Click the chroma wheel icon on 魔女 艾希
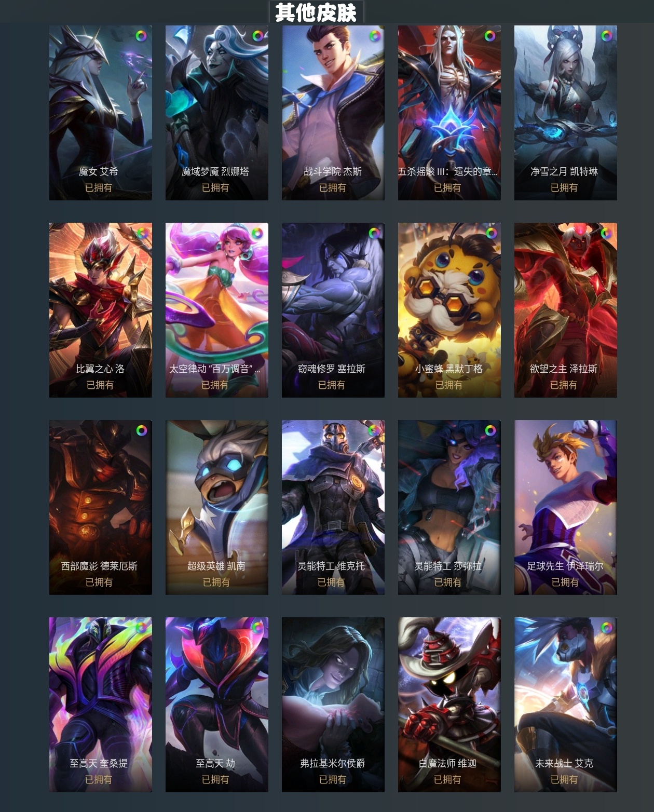Viewport: 654px width, 812px height. (141, 36)
